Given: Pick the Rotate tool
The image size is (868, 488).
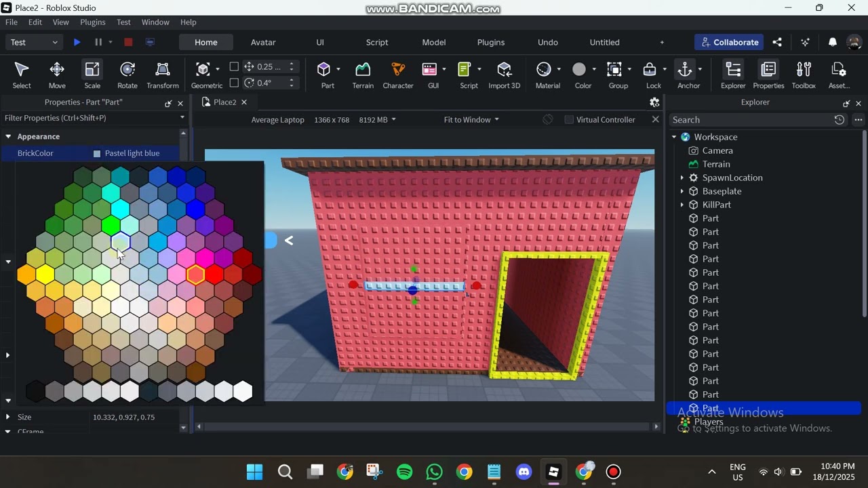Looking at the screenshot, I should pos(127,75).
